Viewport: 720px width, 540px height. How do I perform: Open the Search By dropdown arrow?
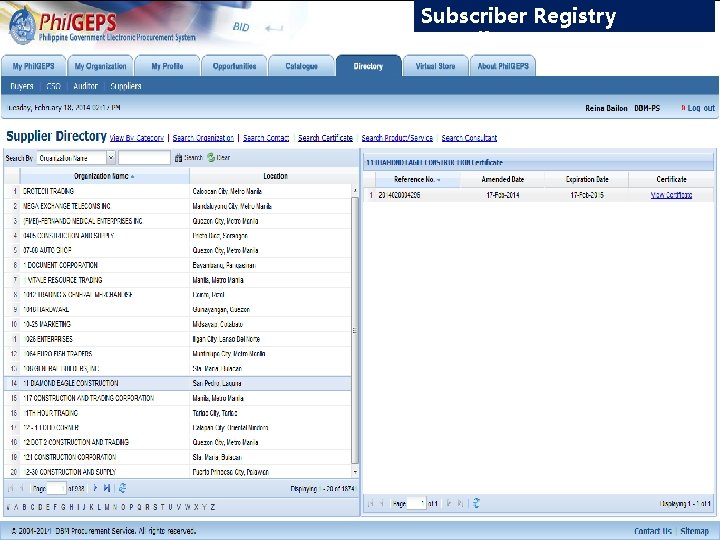click(111, 158)
